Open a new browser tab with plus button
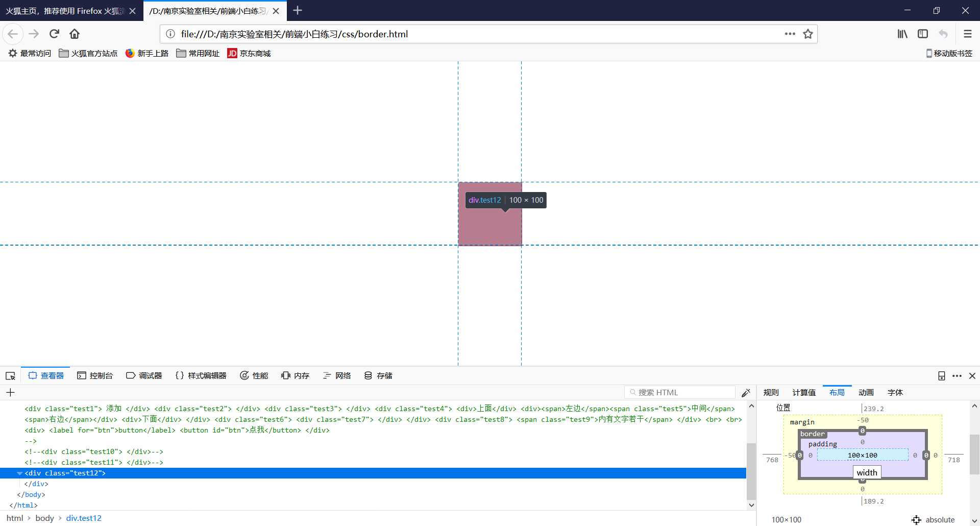The height and width of the screenshot is (526, 980). point(298,10)
